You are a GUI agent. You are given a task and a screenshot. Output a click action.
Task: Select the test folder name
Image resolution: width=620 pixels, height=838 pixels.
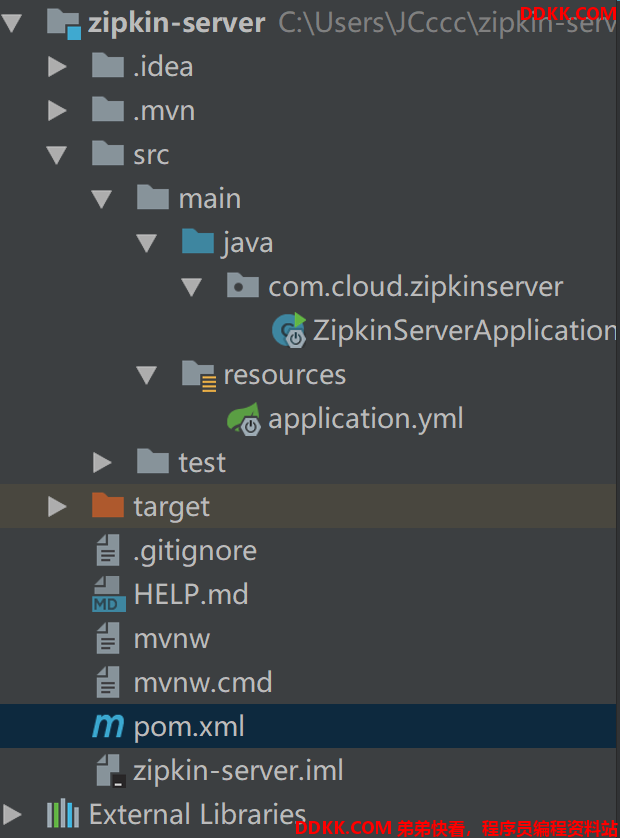202,463
